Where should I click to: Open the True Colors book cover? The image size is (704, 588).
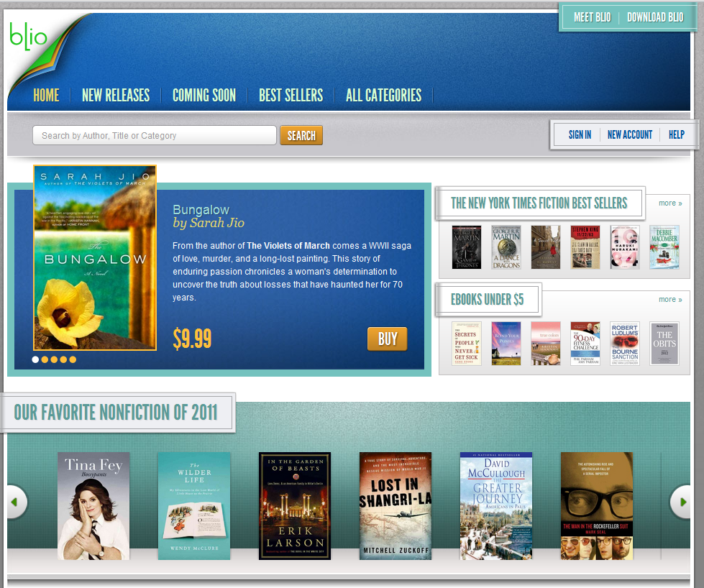point(546,344)
